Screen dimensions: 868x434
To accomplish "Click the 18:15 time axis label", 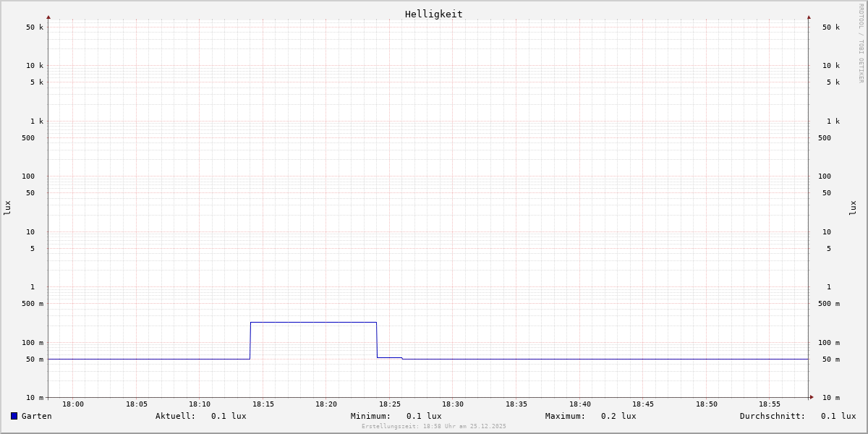I will [263, 404].
